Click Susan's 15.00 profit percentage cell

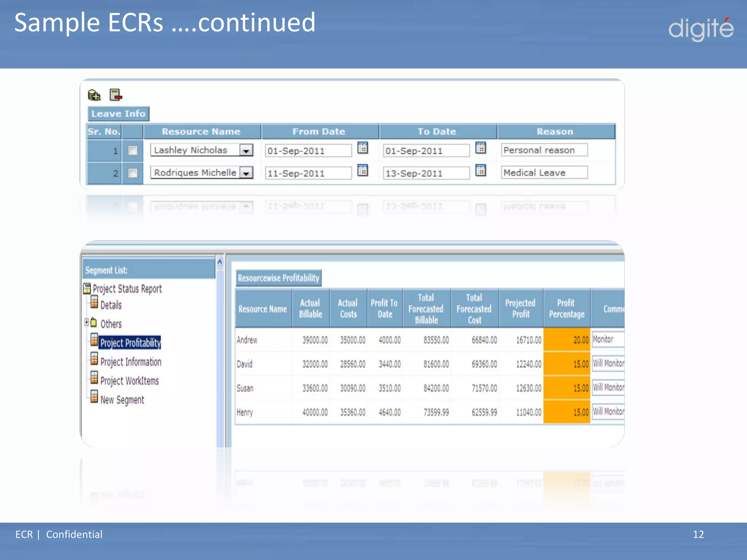566,388
